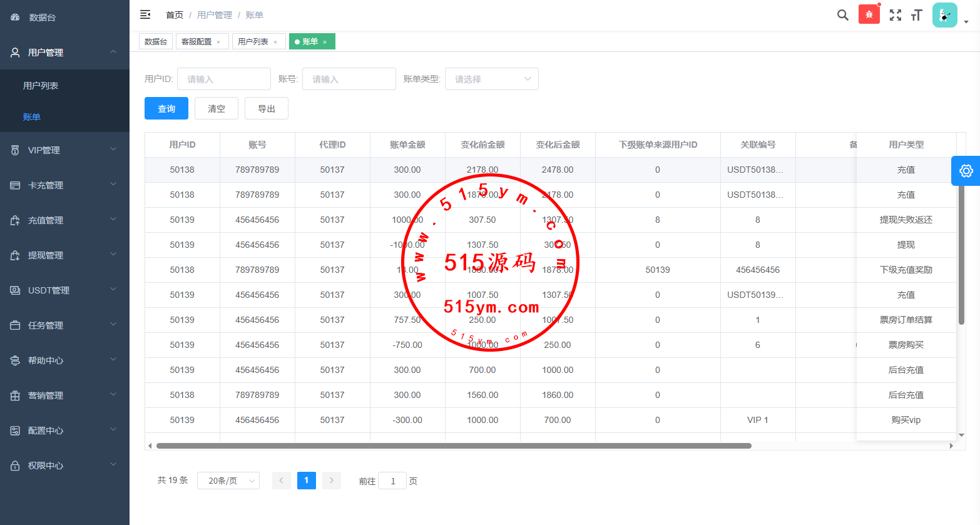
Task: Open the 账单类型 dropdown
Action: [491, 79]
